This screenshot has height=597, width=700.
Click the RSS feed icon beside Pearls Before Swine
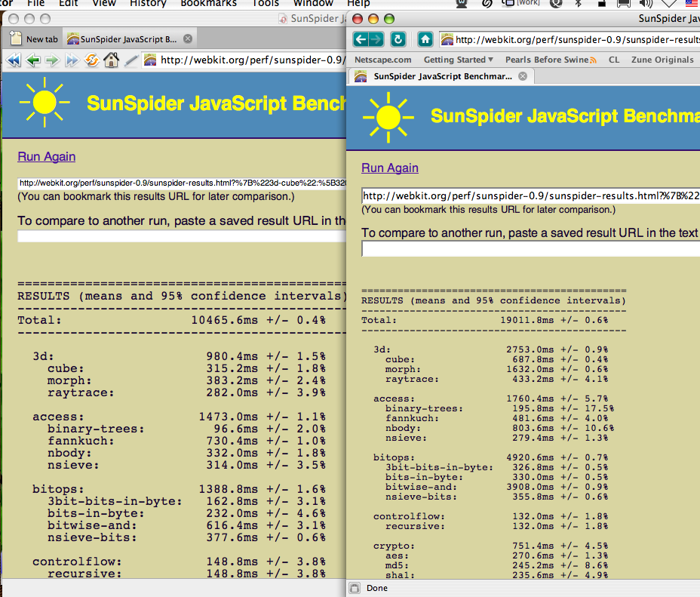click(x=593, y=60)
